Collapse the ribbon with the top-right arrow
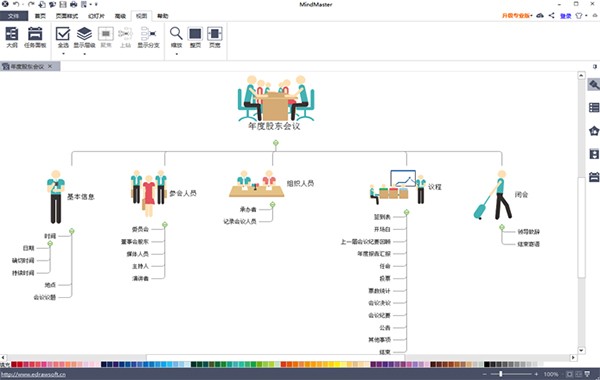 [595, 16]
